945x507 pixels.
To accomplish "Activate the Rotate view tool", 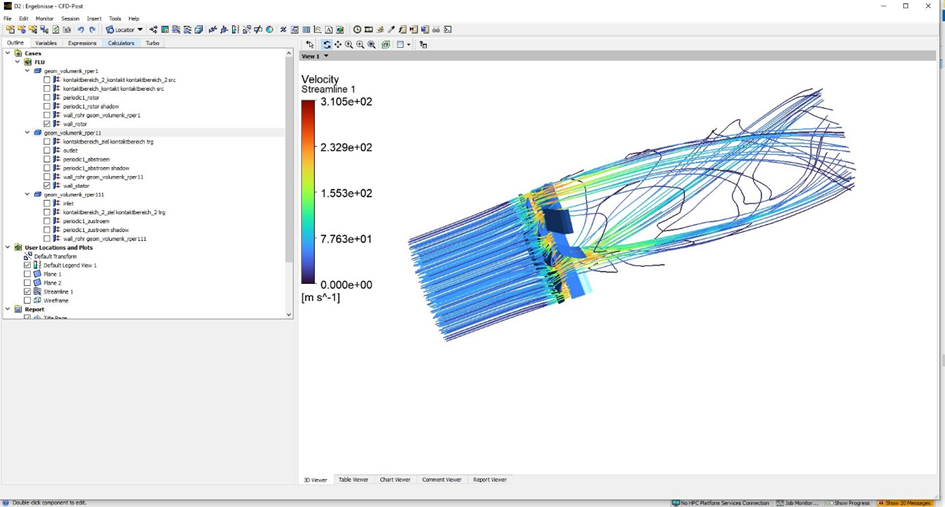I will coord(327,45).
